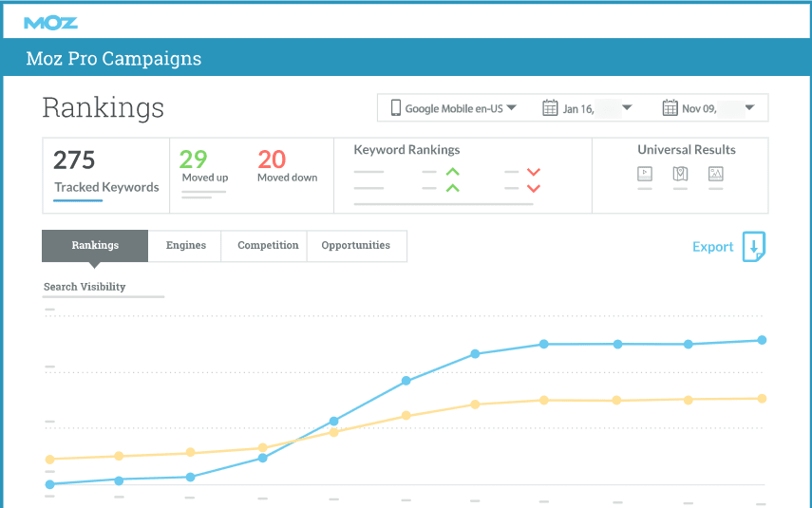Image resolution: width=812 pixels, height=508 pixels.
Task: Click the last yellow data point on chart
Action: click(x=762, y=399)
